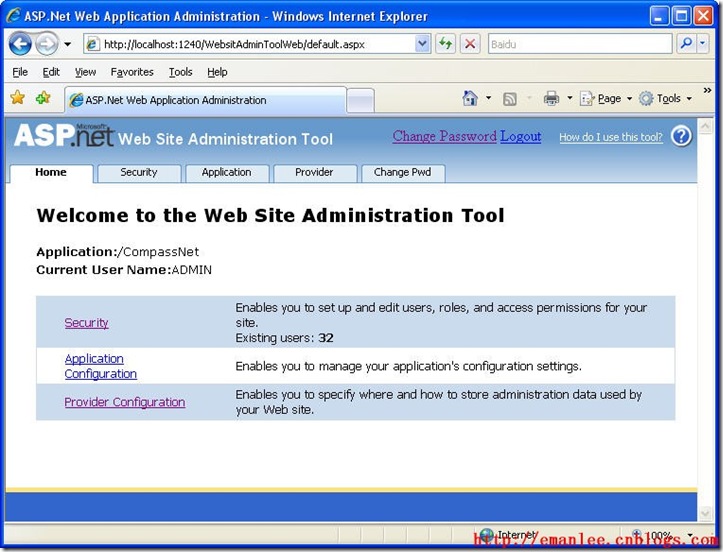Viewport: 723px width, 552px height.
Task: Switch to the Security tab
Action: tap(139, 173)
